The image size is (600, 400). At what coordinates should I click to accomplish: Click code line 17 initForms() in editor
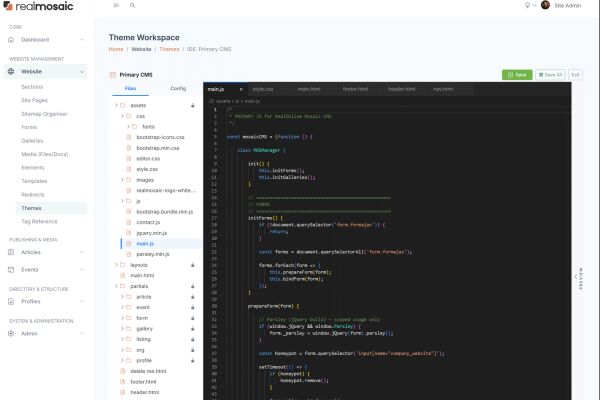(x=265, y=218)
